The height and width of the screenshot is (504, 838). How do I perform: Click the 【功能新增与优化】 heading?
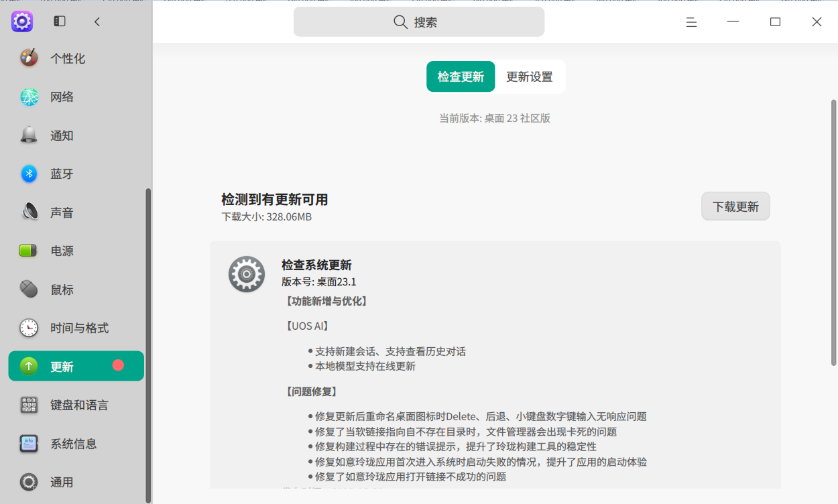326,302
